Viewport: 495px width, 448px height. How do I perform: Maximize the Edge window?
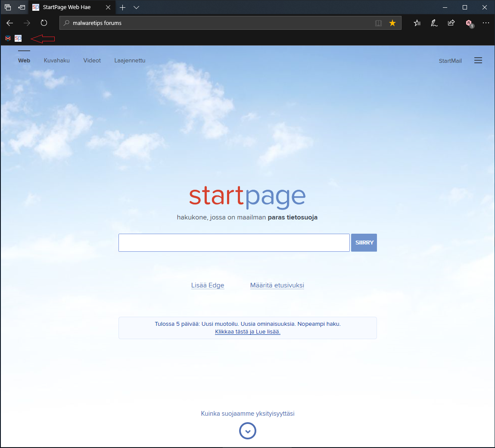click(465, 7)
